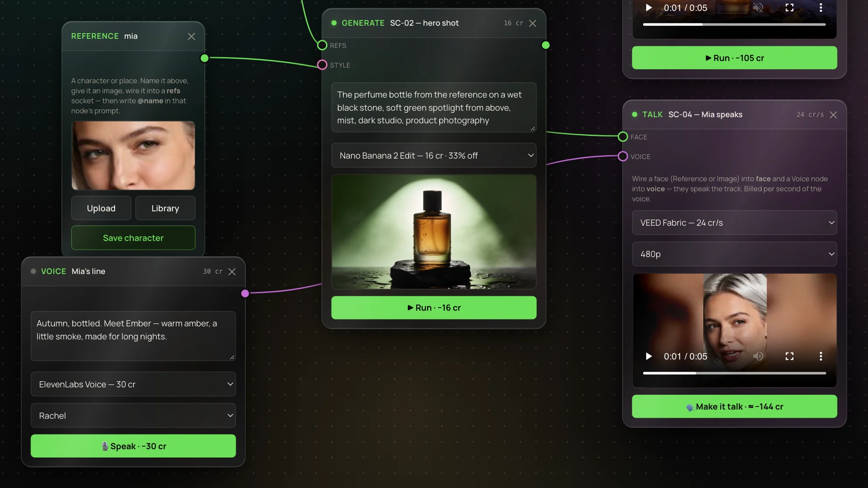Play the Mia speaks video preview
This screenshot has width=868, height=488.
[649, 356]
